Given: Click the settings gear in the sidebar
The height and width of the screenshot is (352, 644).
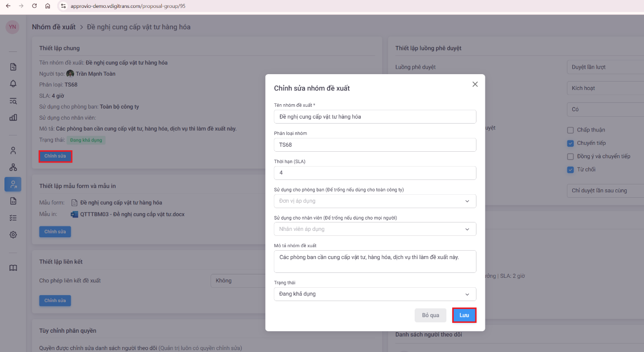Looking at the screenshot, I should 13,235.
